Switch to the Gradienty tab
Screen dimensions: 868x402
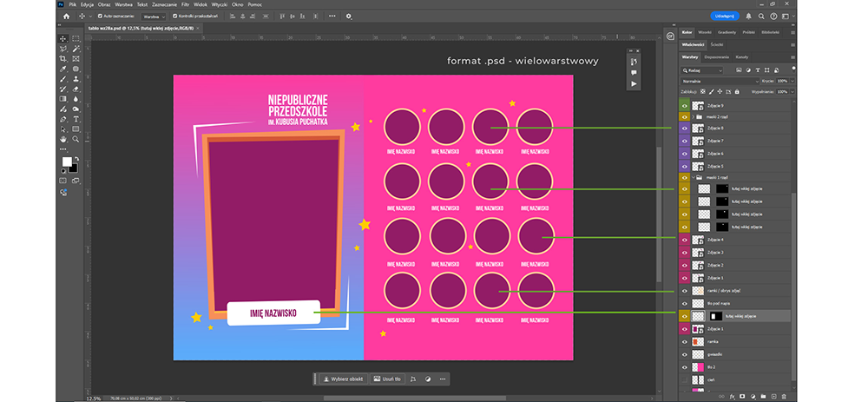point(727,32)
